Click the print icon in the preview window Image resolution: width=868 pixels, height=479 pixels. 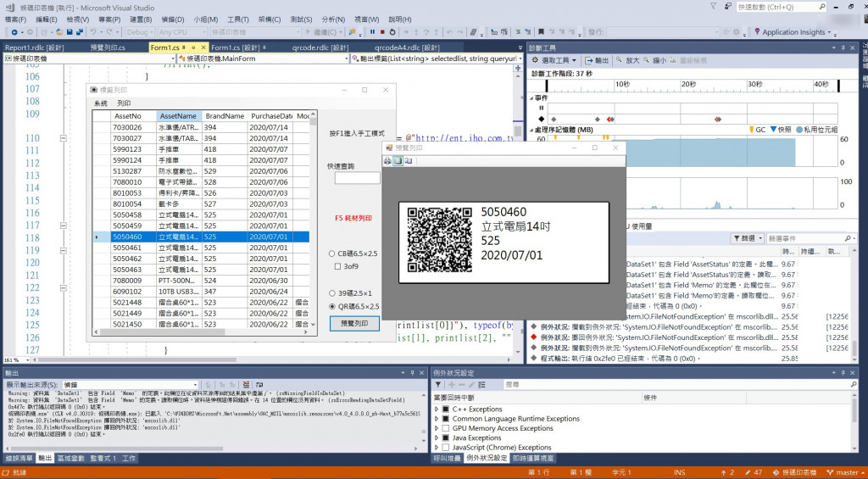point(387,161)
